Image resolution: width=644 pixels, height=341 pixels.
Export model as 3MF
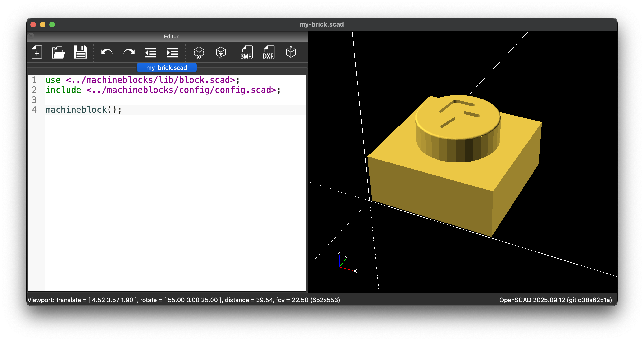[246, 53]
